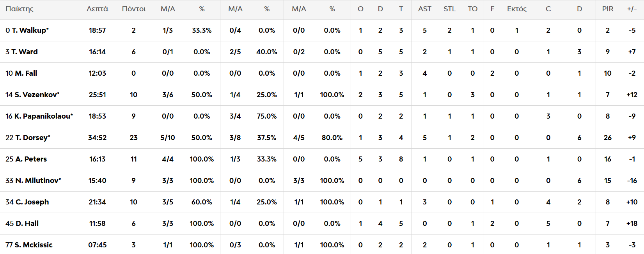
Task: Sort the table by Πόντοι header
Action: click(134, 9)
